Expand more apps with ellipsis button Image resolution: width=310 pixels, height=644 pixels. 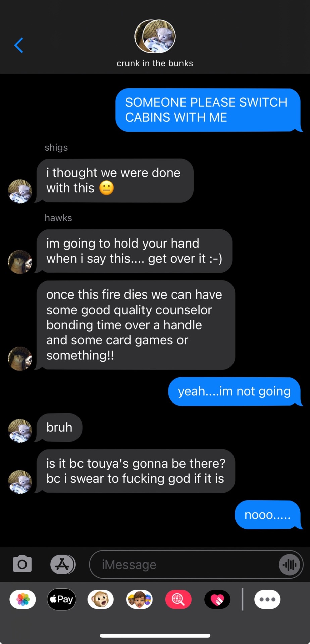coord(267,599)
